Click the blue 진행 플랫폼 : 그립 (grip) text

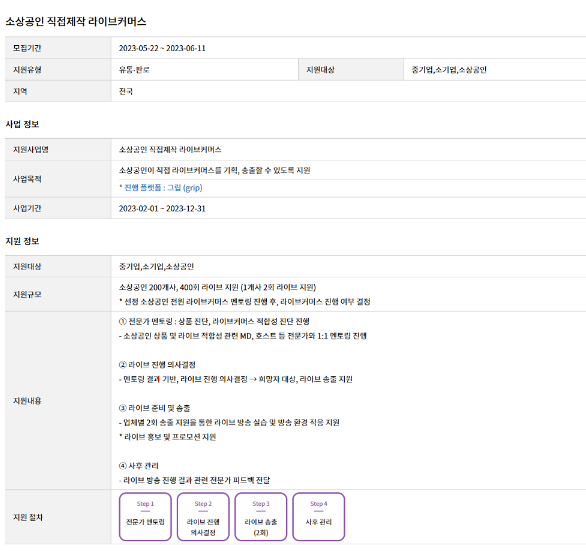point(161,188)
